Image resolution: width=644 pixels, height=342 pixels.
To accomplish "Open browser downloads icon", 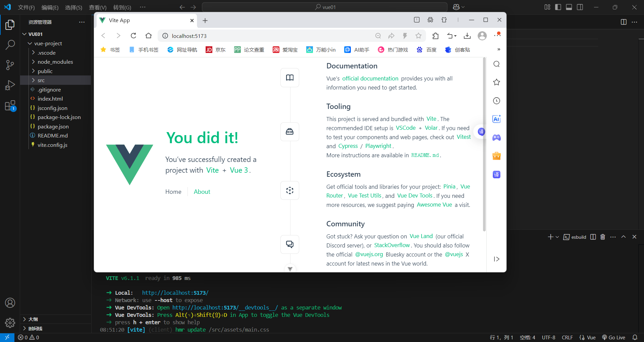I will point(467,36).
